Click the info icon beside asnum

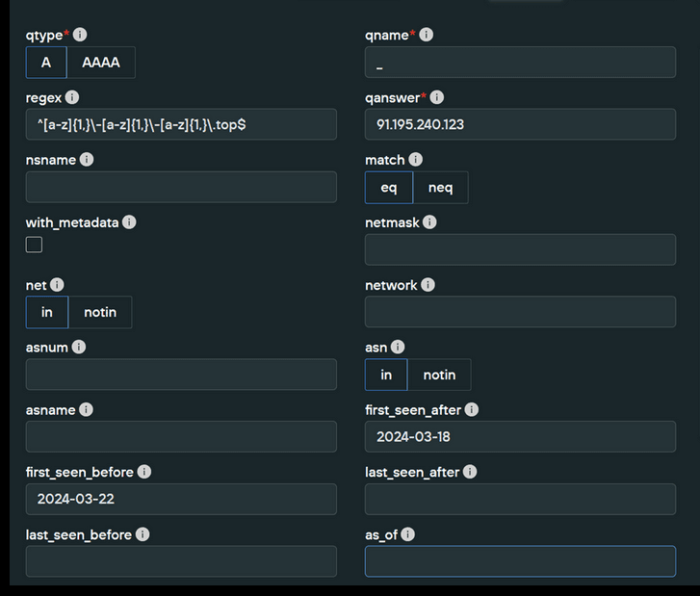(x=79, y=348)
